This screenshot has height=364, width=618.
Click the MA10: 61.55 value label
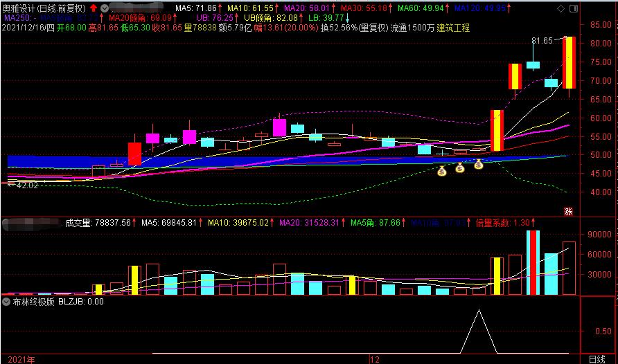point(250,8)
